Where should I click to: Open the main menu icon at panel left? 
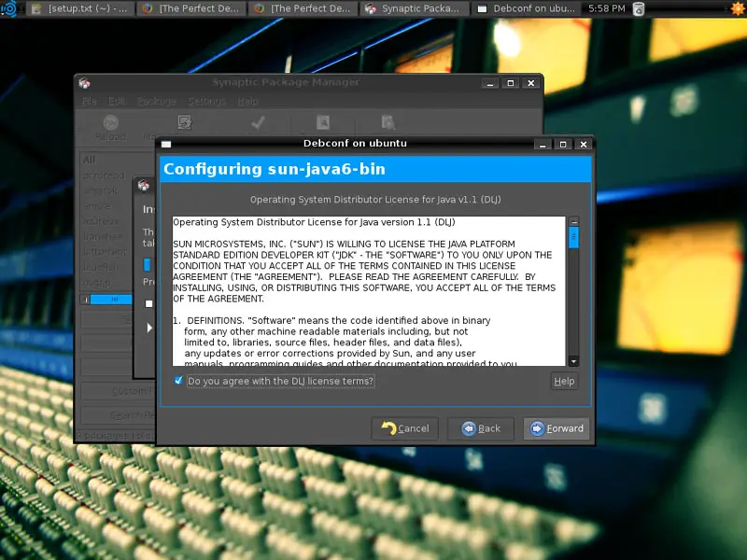coord(9,8)
